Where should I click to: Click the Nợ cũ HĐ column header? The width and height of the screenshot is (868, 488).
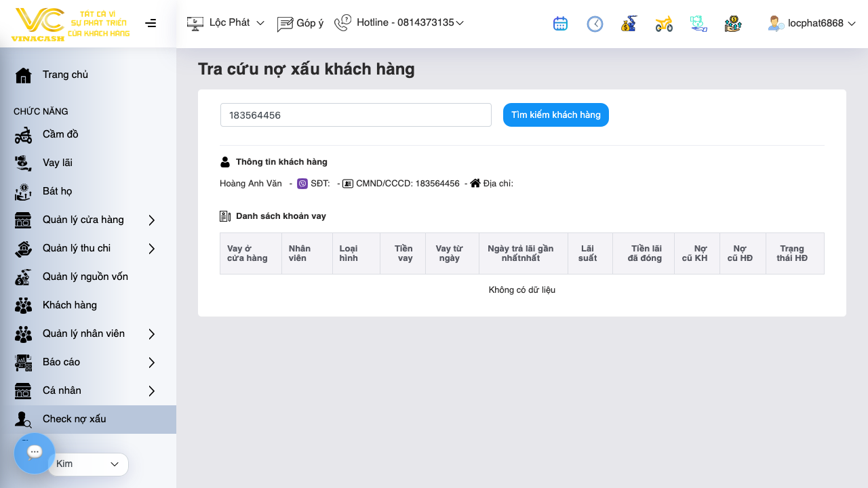[743, 253]
